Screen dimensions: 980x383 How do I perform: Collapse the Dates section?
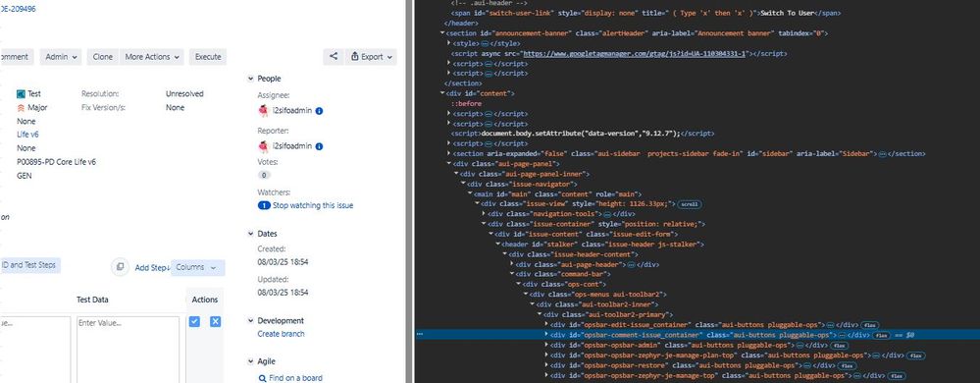pyautogui.click(x=250, y=234)
